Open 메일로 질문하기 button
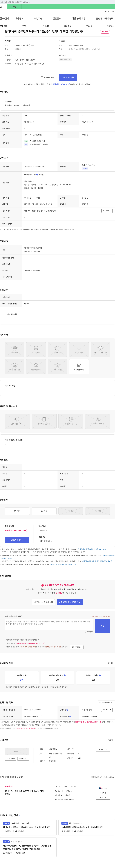 point(77,647)
